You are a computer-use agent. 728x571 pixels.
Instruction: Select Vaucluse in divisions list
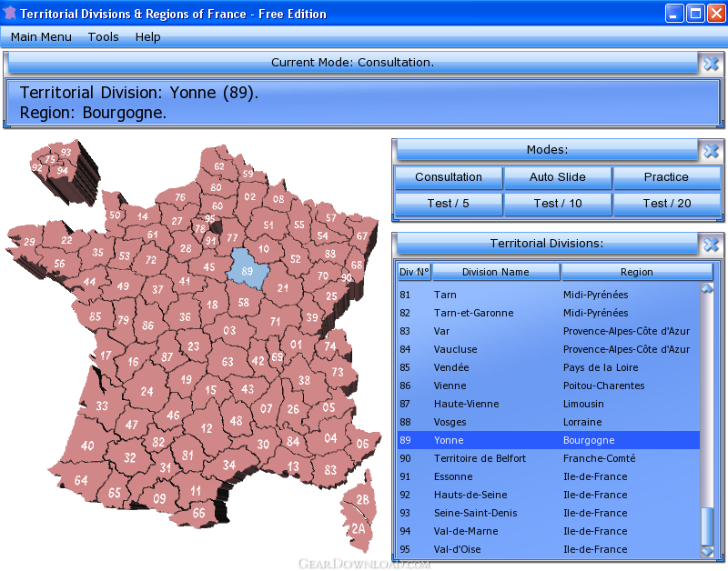coord(549,349)
